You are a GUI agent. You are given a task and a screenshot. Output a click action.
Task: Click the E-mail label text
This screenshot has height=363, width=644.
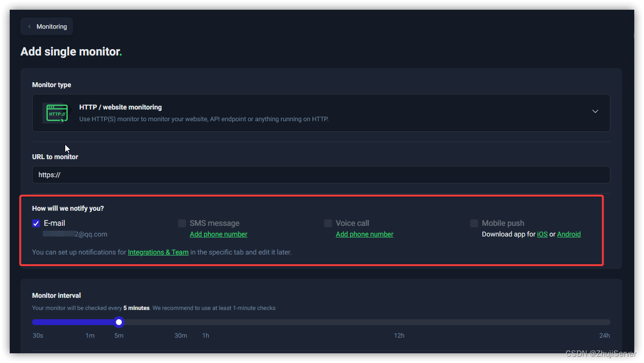pos(55,223)
